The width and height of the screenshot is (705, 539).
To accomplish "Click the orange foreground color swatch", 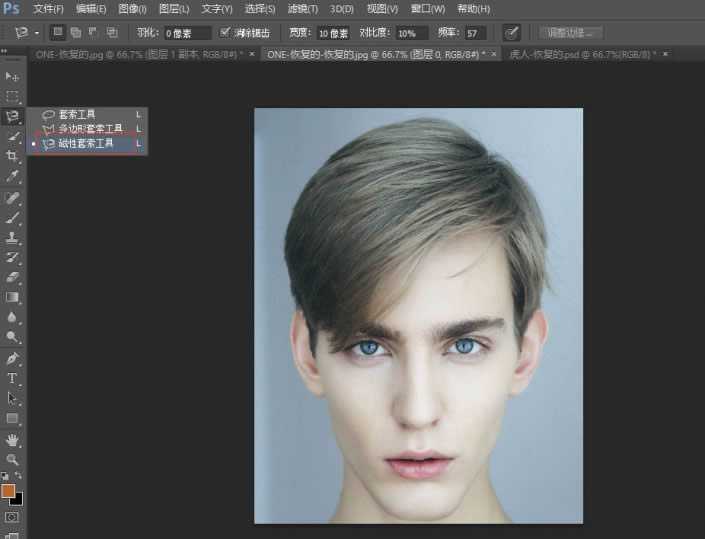I will coord(8,491).
